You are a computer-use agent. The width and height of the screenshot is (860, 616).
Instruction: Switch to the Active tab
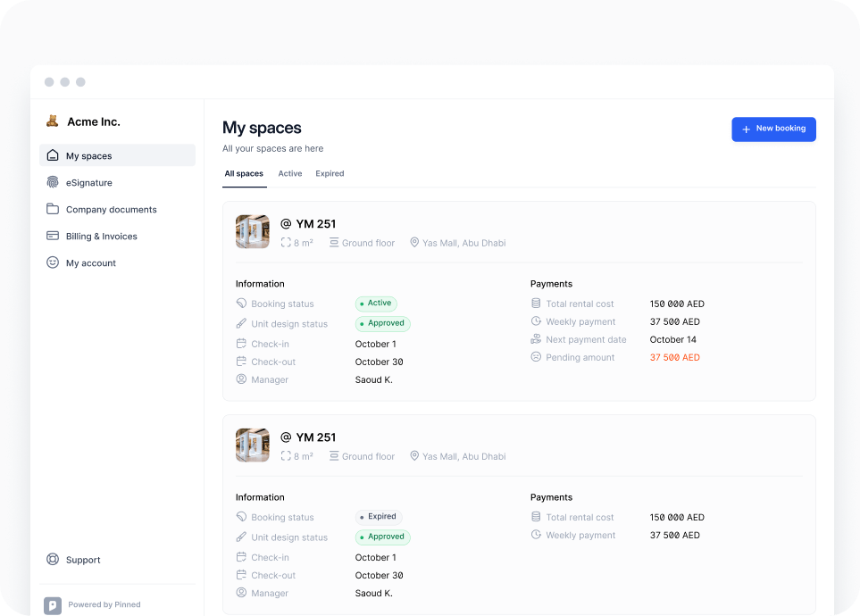pos(290,173)
